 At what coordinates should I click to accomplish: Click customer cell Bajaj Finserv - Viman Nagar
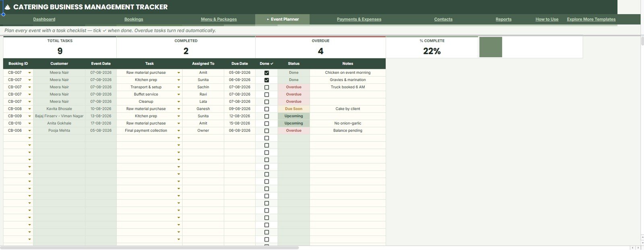click(x=59, y=116)
